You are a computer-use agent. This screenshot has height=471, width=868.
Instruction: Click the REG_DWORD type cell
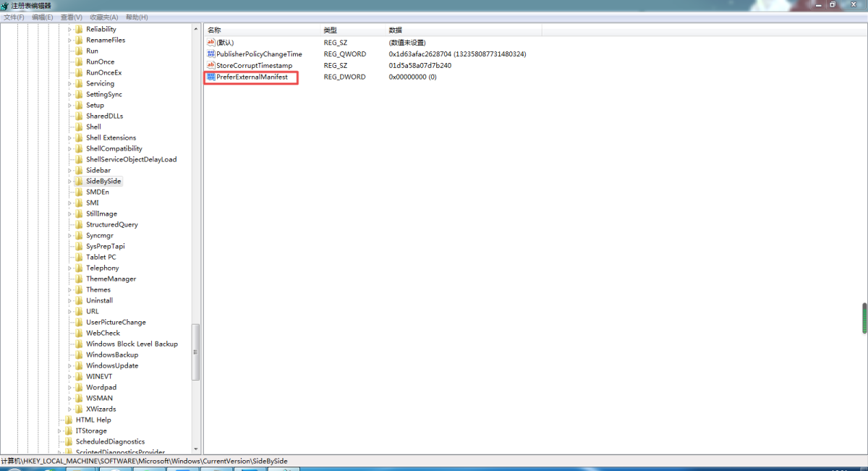click(x=345, y=77)
